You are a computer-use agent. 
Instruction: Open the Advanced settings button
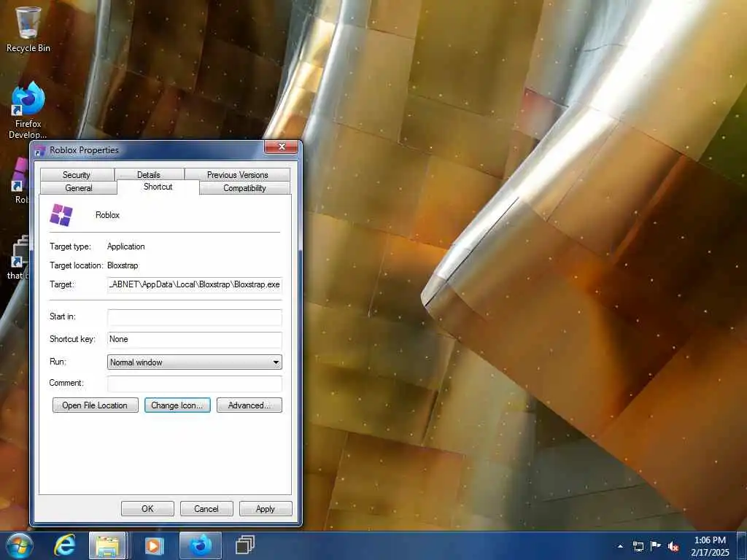[249, 405]
